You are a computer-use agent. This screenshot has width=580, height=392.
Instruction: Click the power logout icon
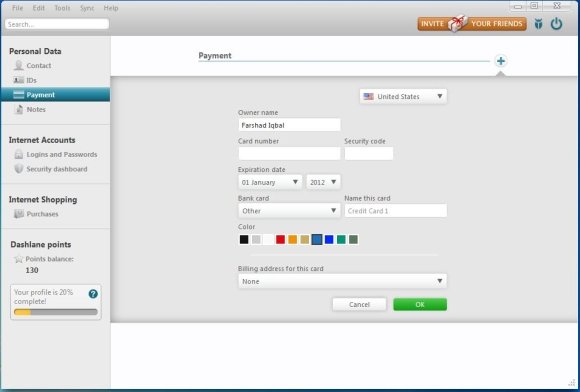click(x=556, y=24)
